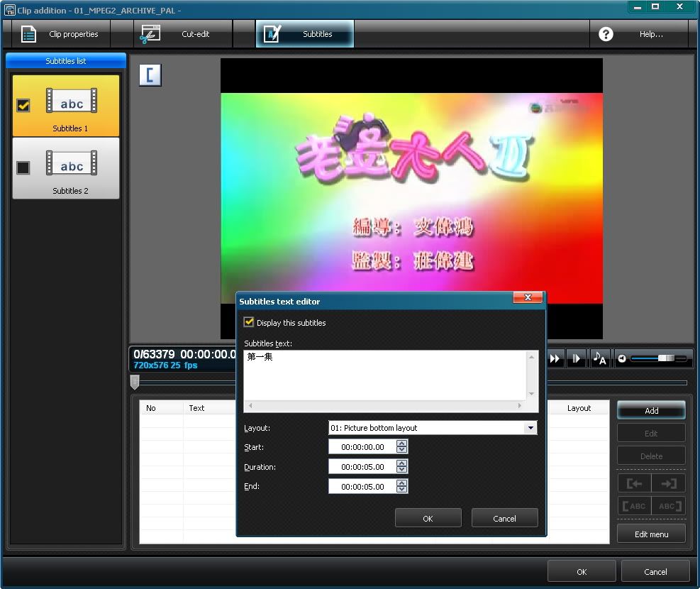The image size is (700, 589).
Task: Click the Help question mark icon
Action: coord(606,34)
